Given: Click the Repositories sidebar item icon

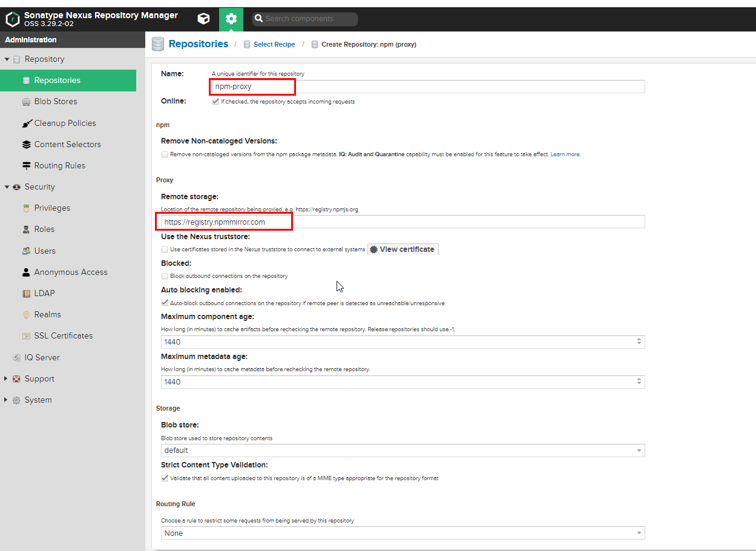Looking at the screenshot, I should coord(26,81).
